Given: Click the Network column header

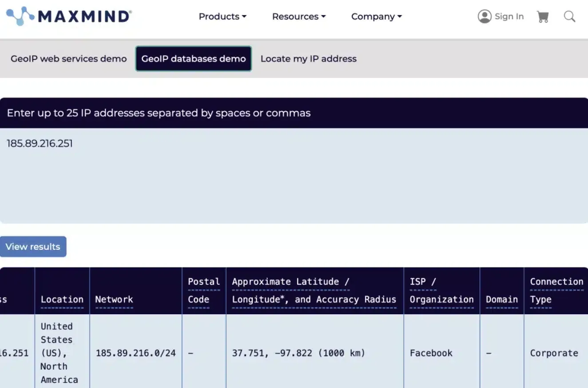Looking at the screenshot, I should (114, 300).
